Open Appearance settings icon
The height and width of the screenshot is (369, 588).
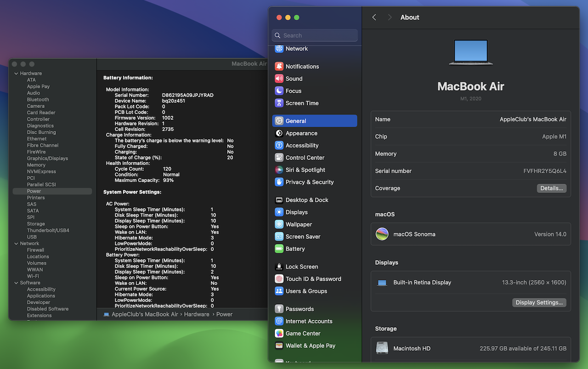(279, 133)
